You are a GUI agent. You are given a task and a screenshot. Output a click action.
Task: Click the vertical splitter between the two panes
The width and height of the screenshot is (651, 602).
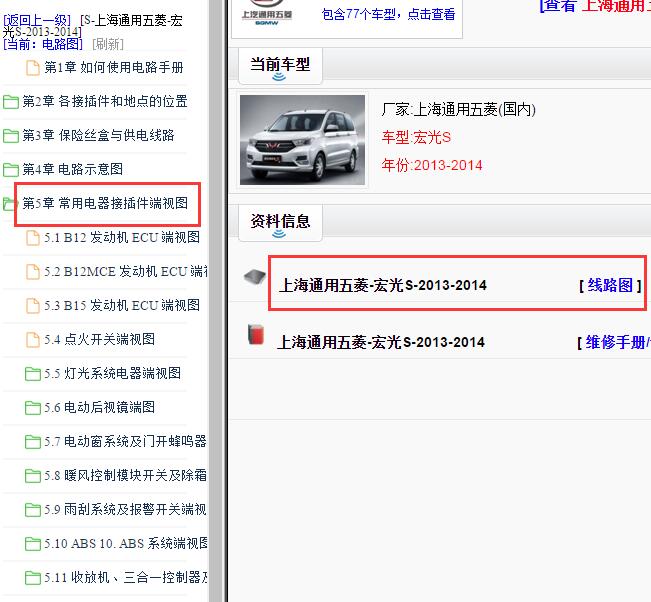point(218,301)
